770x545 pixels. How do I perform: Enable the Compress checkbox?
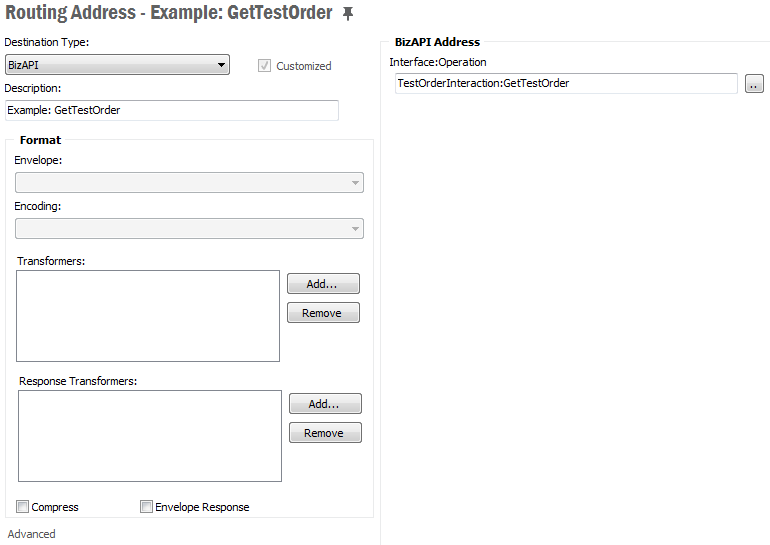point(23,507)
